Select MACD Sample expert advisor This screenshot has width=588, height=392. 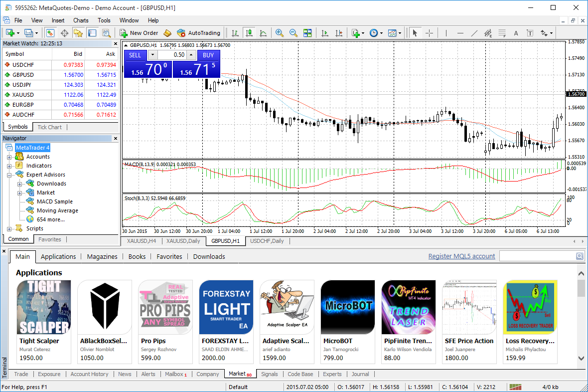(x=55, y=201)
